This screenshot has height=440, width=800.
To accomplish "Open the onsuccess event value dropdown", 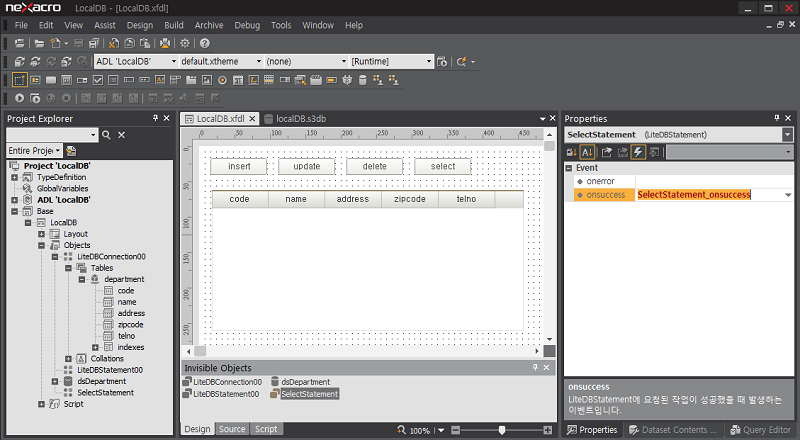I will pyautogui.click(x=788, y=195).
